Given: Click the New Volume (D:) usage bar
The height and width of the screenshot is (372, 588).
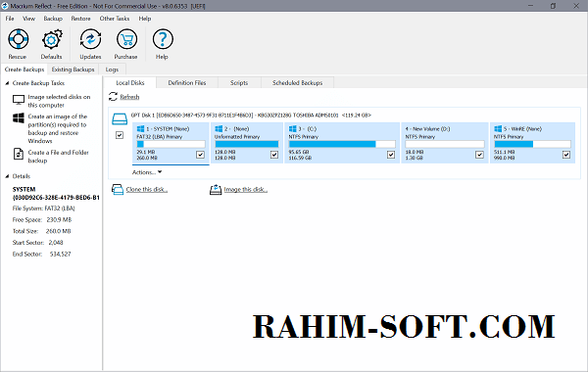Looking at the screenshot, I should tap(445, 144).
